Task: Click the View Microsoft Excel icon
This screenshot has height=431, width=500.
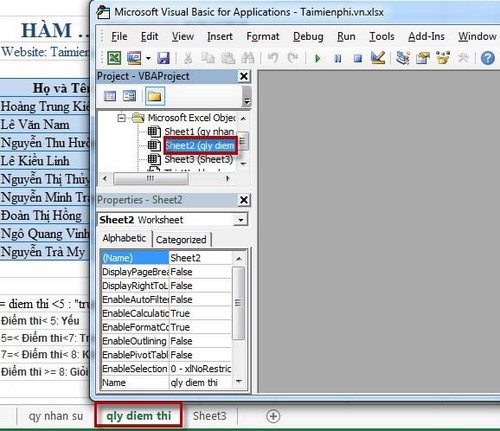Action: pyautogui.click(x=114, y=58)
